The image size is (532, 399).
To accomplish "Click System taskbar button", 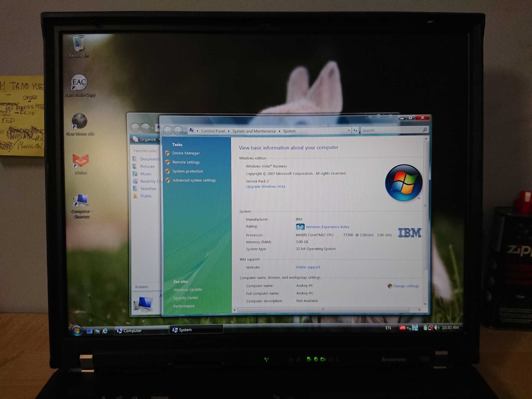I will (196, 330).
